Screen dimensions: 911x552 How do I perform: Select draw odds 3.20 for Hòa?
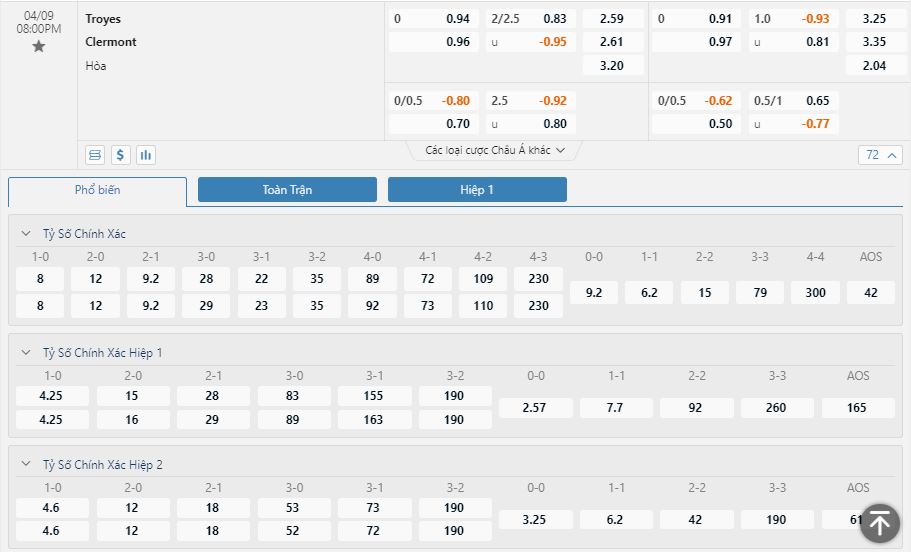(x=613, y=66)
